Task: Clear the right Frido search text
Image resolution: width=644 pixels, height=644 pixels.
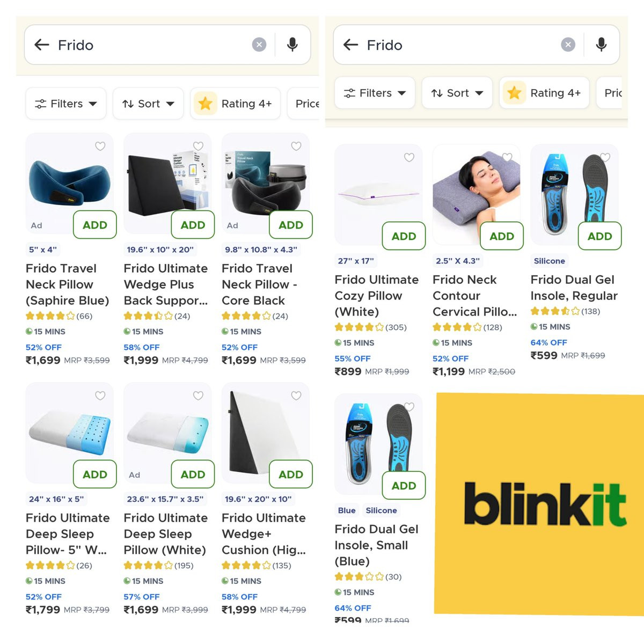Action: click(x=568, y=45)
